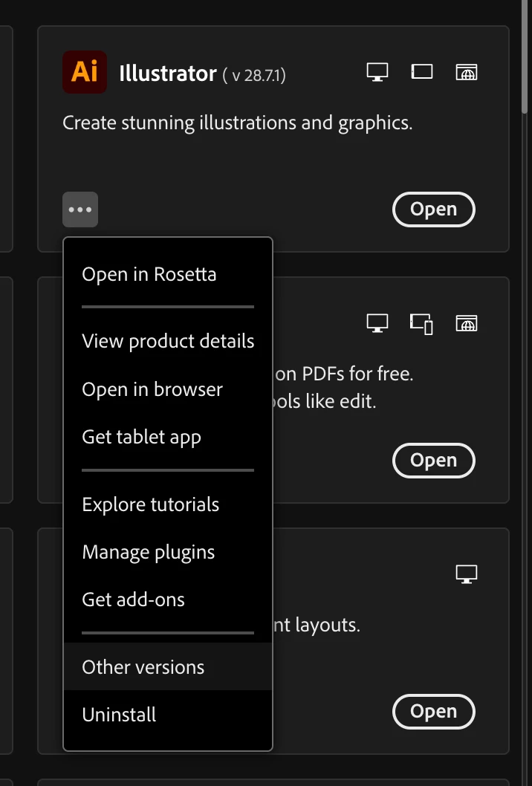Image resolution: width=532 pixels, height=786 pixels.
Task: Select Manage plugins
Action: [x=168, y=552]
